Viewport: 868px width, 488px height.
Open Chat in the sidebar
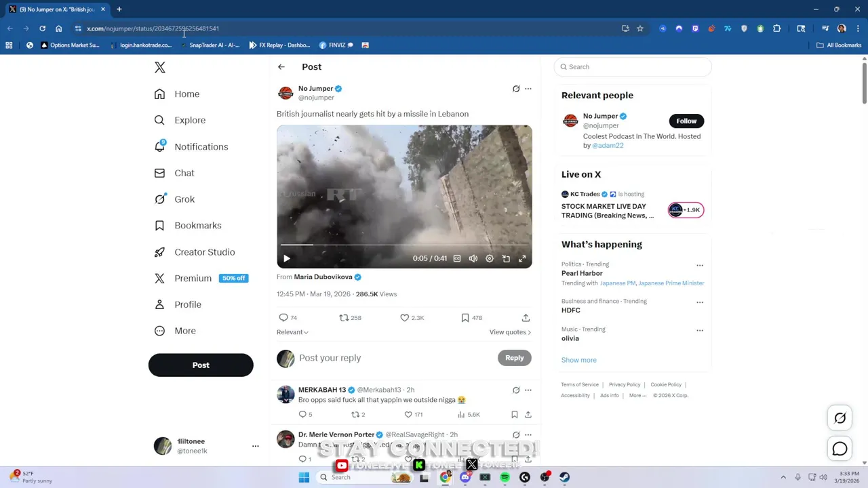pyautogui.click(x=174, y=173)
